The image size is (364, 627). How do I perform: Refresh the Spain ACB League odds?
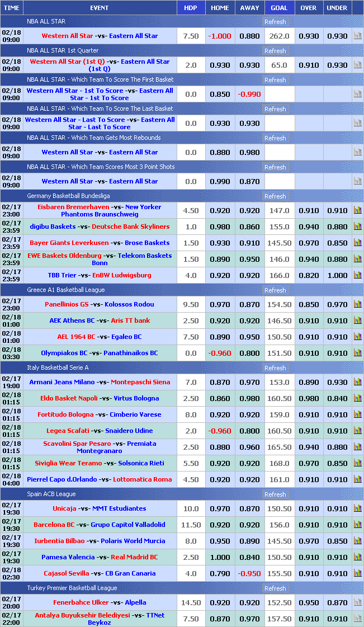pos(275,494)
